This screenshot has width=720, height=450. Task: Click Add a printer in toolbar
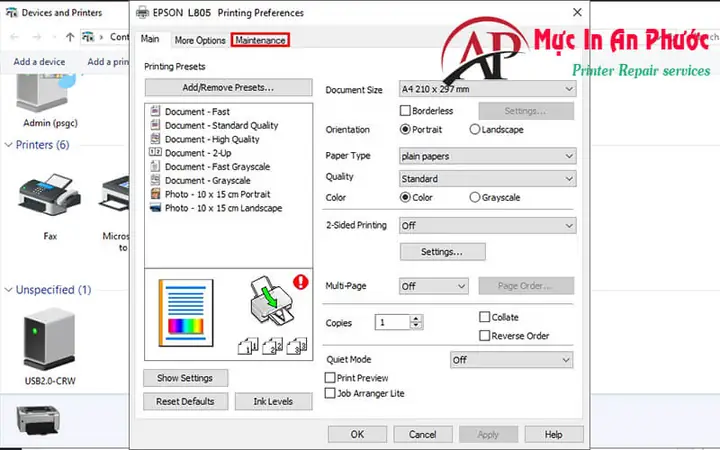[x=108, y=62]
